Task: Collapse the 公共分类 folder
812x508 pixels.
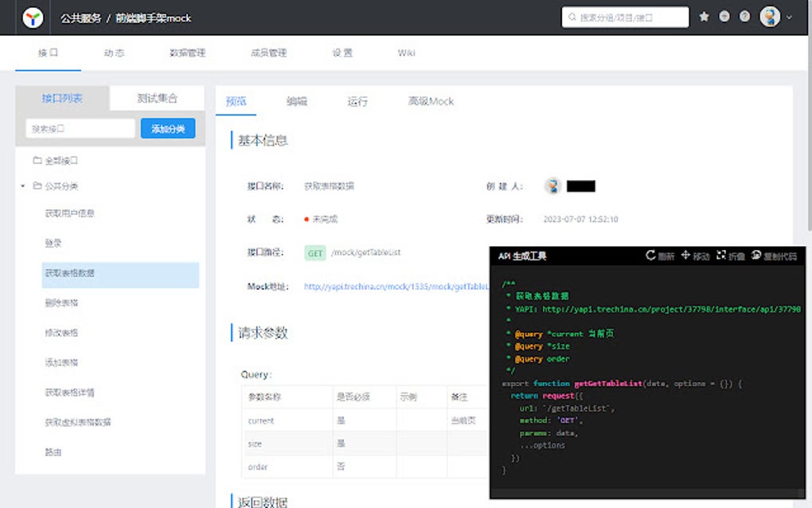Action: (x=24, y=186)
